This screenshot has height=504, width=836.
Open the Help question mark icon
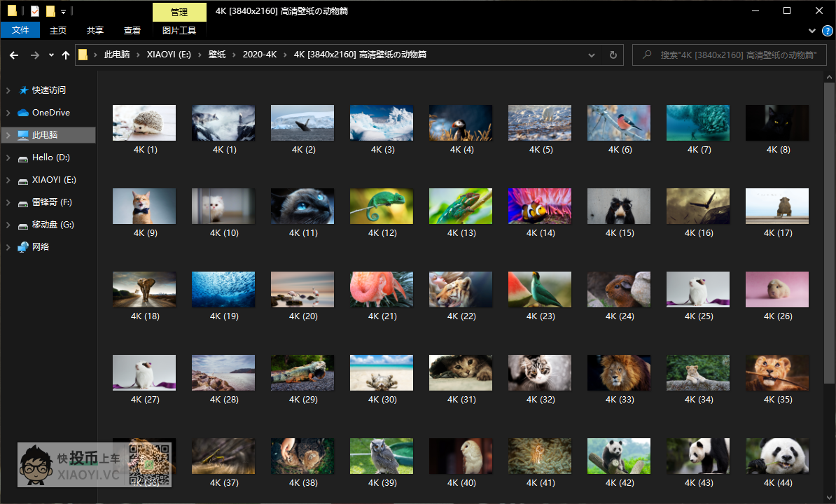[825, 31]
